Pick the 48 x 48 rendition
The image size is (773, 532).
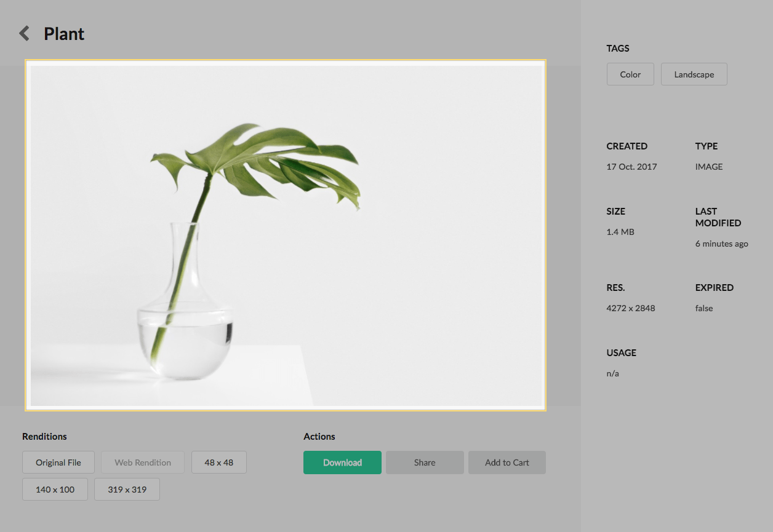pyautogui.click(x=219, y=463)
